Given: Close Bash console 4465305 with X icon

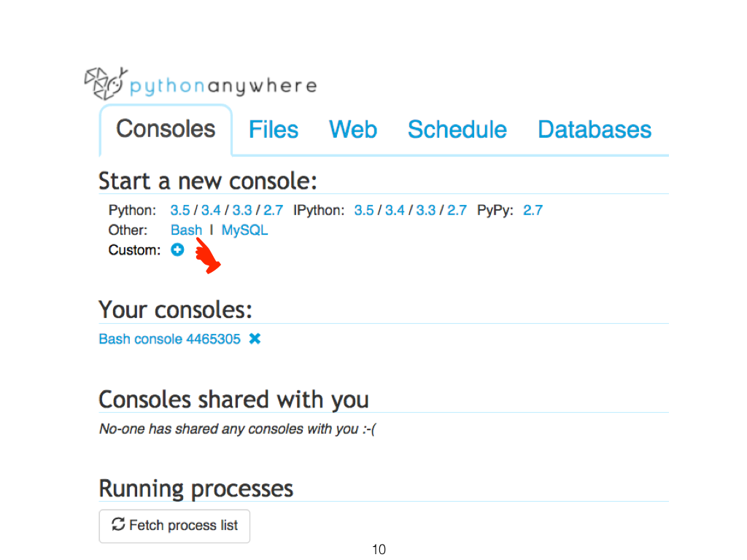Looking at the screenshot, I should (x=255, y=338).
